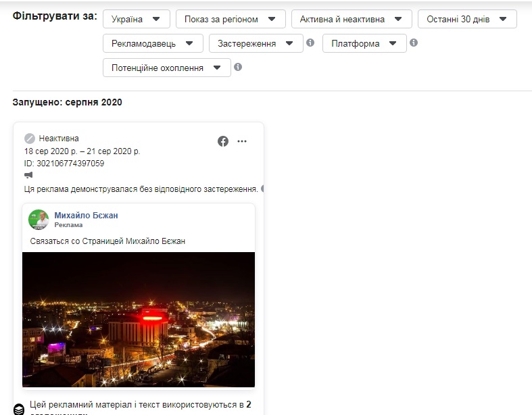Viewport: 532px width, 415px height.
Task: Click the Михайло Бєжан profile avatar
Action: point(39,220)
